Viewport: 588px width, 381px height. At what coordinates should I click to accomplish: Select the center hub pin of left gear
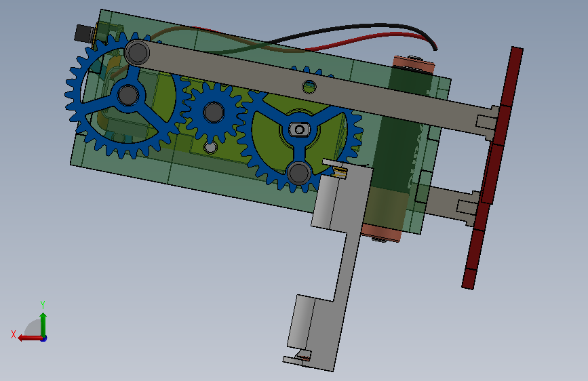pos(128,95)
